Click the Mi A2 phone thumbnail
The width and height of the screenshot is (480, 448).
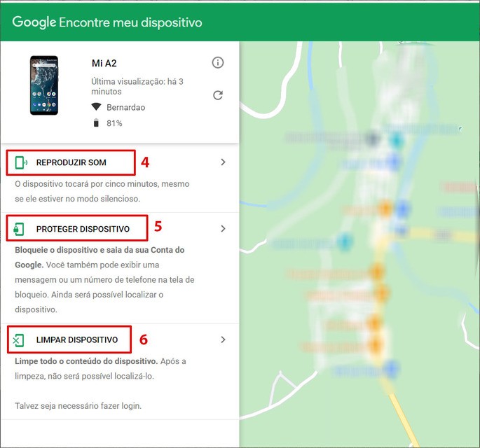(44, 85)
